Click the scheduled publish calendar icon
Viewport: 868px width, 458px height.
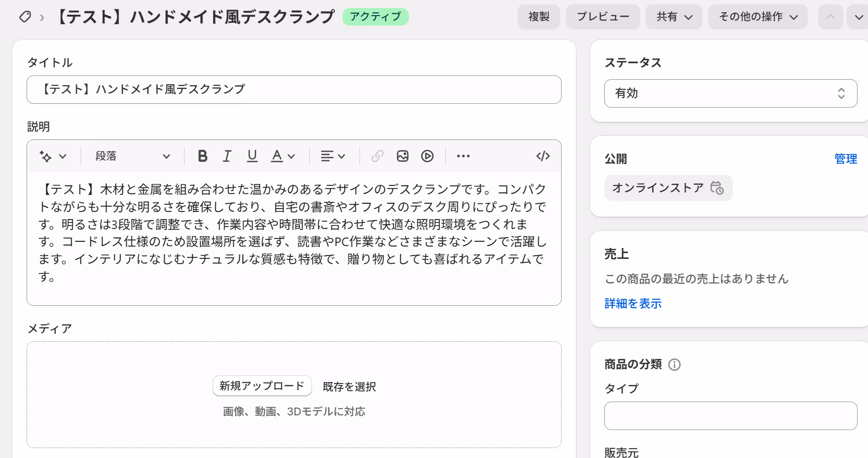coord(717,188)
